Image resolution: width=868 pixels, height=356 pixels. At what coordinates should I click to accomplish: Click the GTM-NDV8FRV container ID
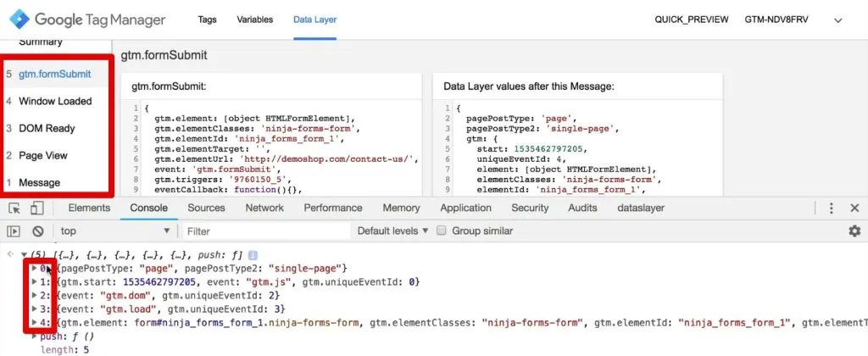tap(776, 20)
